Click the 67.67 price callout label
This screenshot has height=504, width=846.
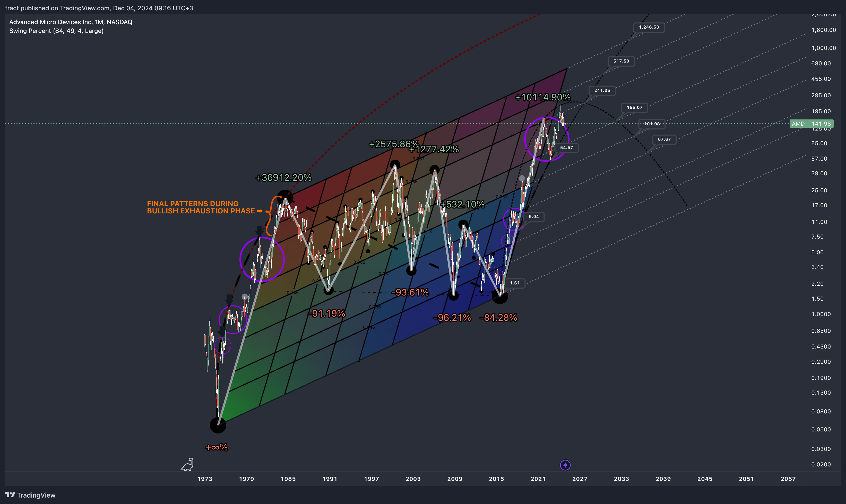point(664,139)
